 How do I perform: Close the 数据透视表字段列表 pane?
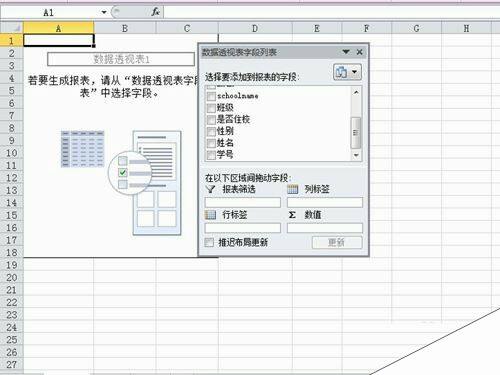tap(359, 52)
